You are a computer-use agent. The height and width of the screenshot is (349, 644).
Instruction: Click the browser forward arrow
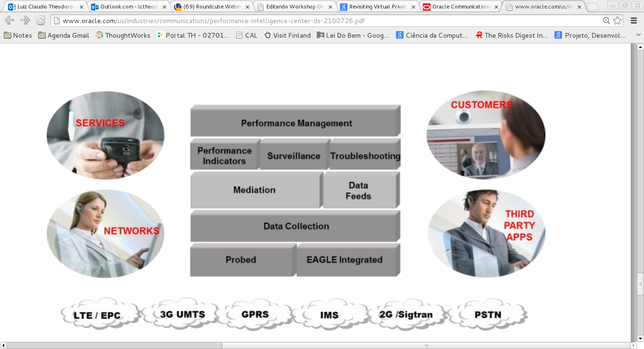tap(25, 21)
